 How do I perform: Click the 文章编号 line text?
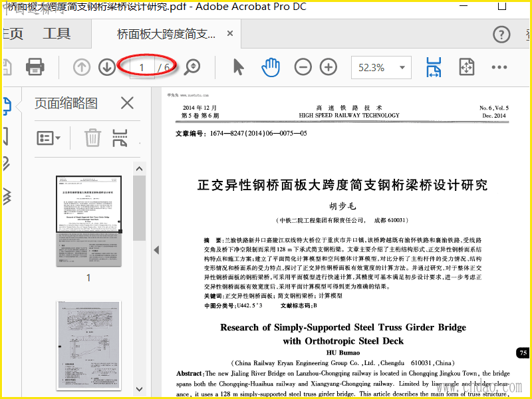(x=241, y=134)
